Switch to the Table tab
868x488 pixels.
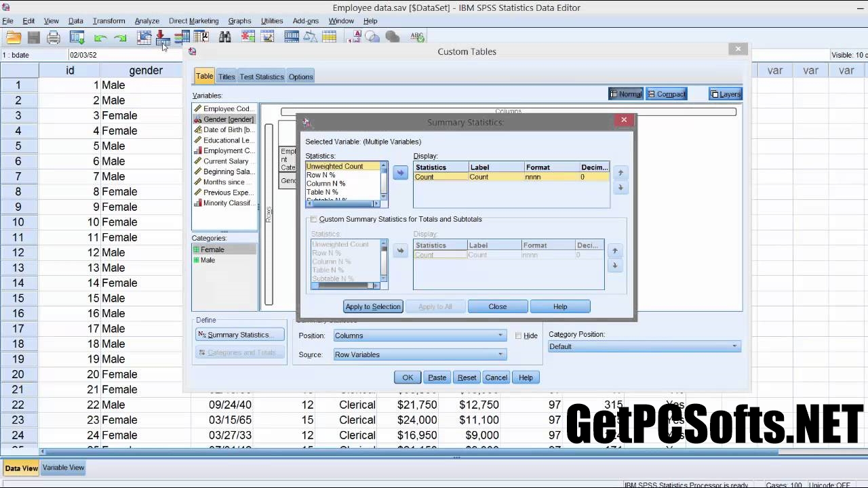click(x=204, y=77)
